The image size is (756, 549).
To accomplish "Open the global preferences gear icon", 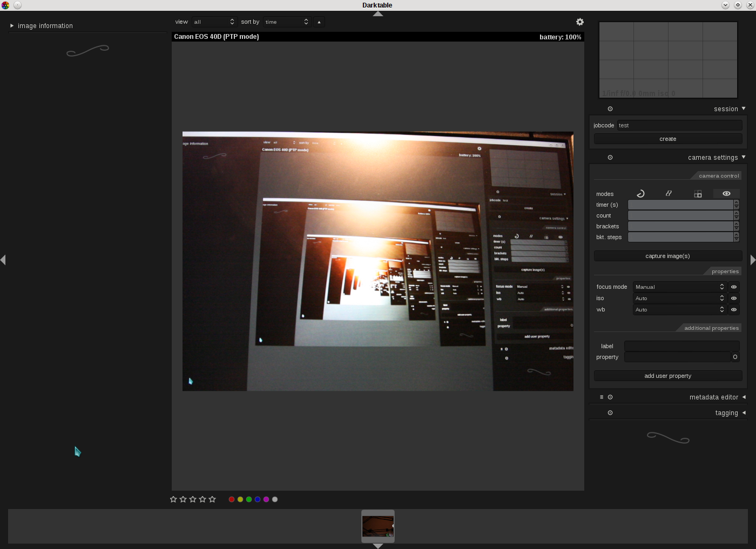I will point(580,22).
